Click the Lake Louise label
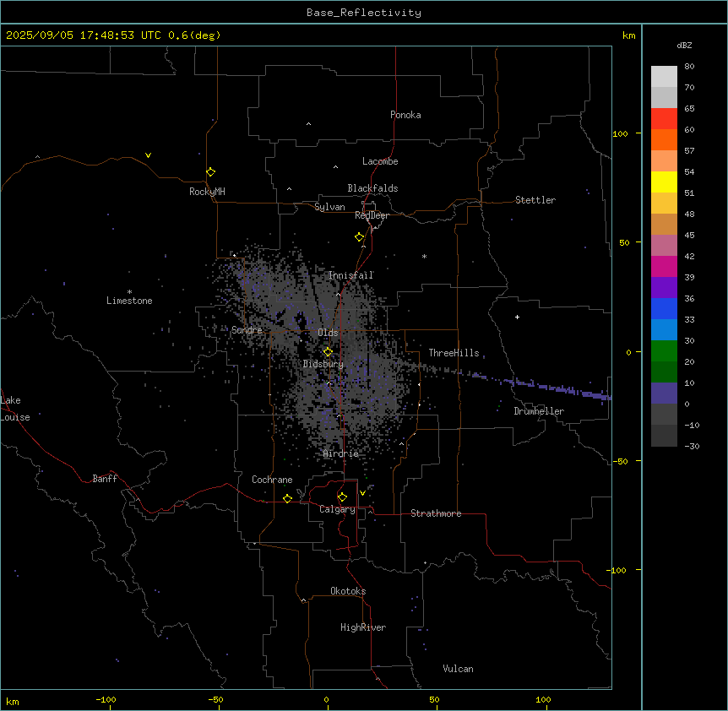This screenshot has width=728, height=711. [15, 409]
